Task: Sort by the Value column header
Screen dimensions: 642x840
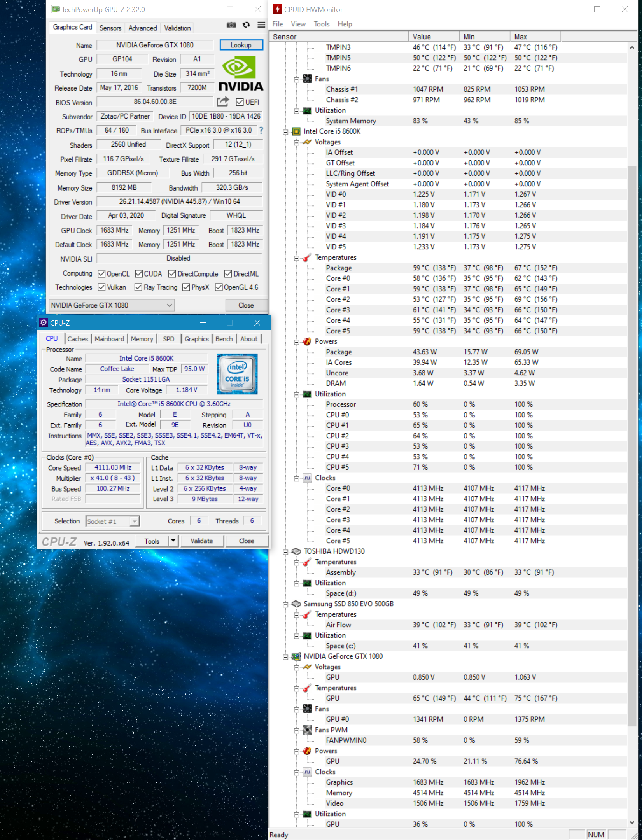Action: (x=434, y=37)
